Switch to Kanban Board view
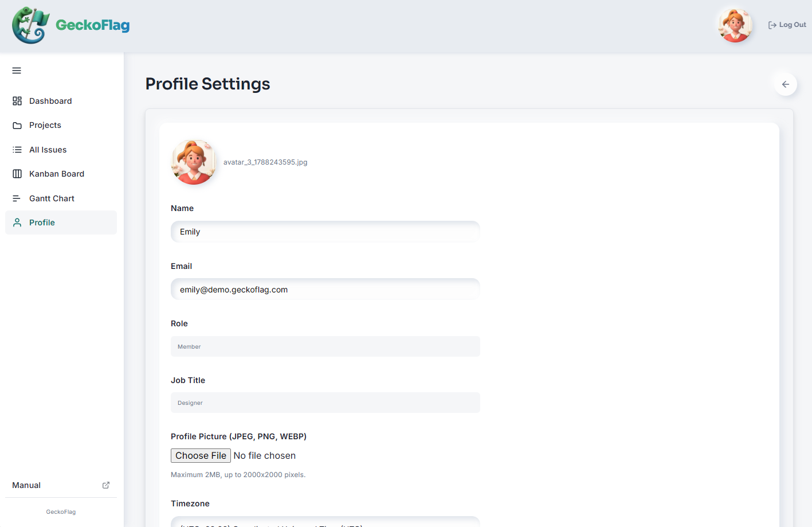812x527 pixels. 61,174
